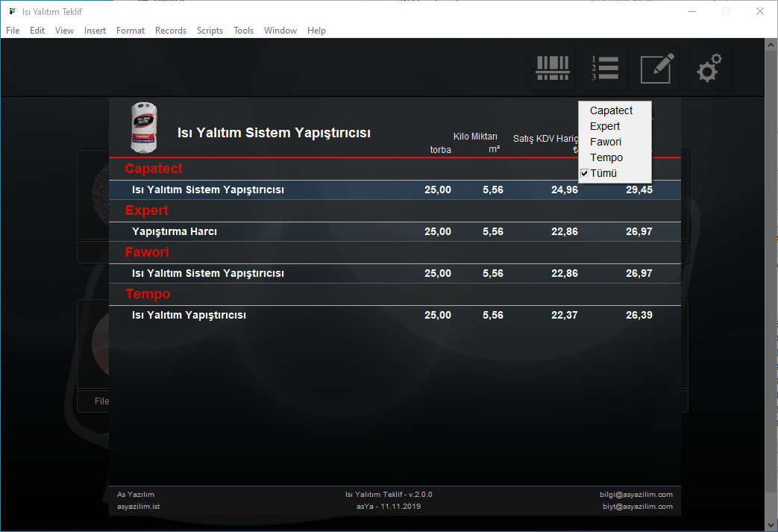
Task: Close the Isı Yalıtım Teklif window
Action: [x=759, y=11]
